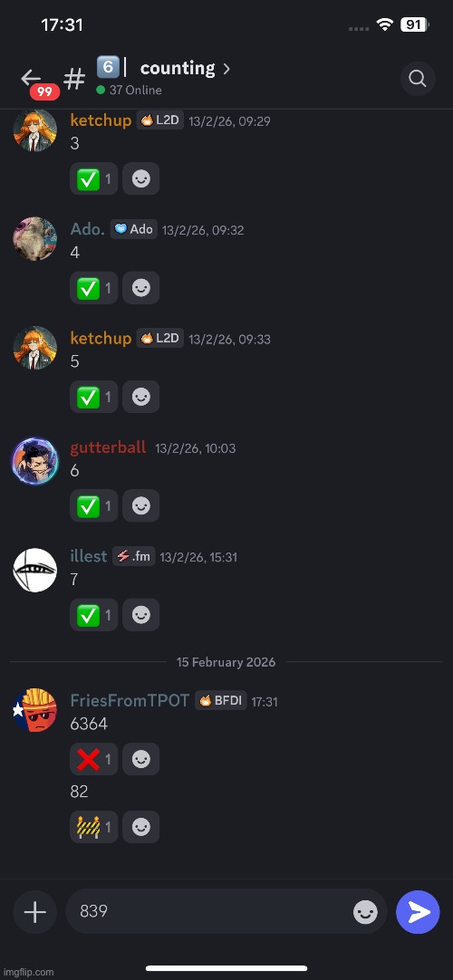
Task: Expand the counting channel details chevron
Action: click(226, 68)
